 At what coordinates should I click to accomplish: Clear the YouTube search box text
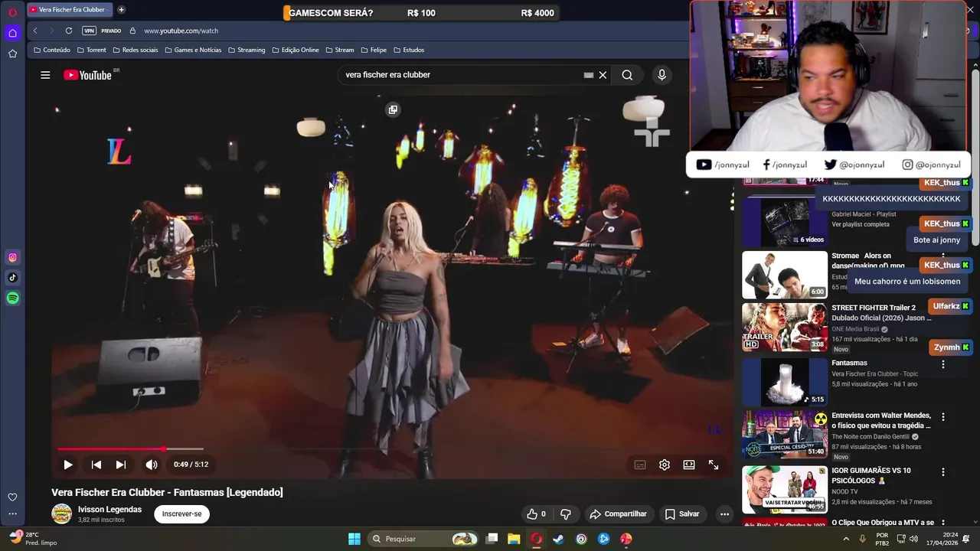[603, 75]
